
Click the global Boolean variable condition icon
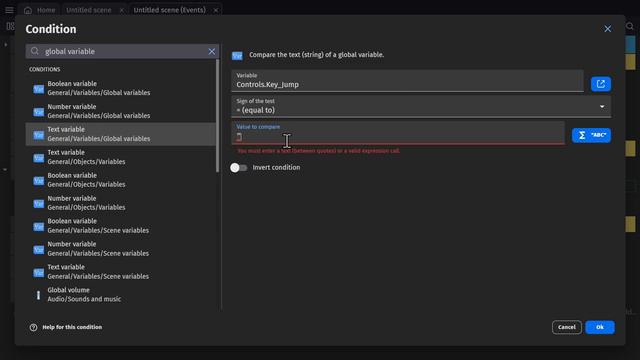click(38, 89)
